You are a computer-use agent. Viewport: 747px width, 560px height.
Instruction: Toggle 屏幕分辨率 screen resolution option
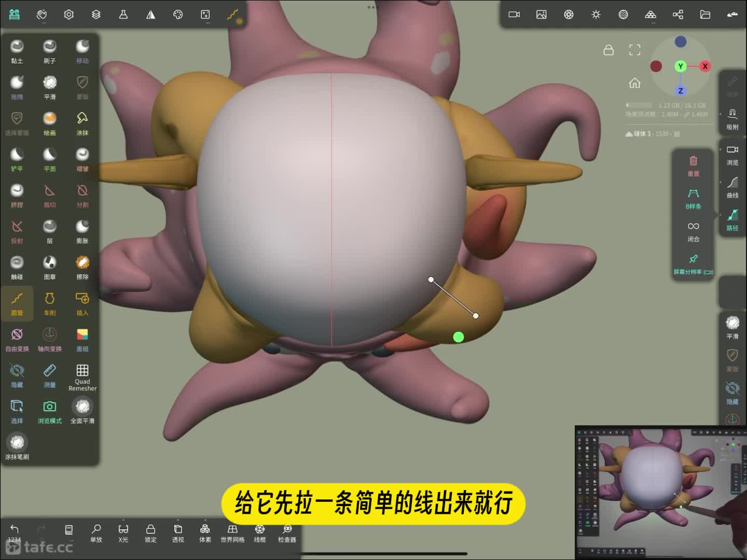[x=694, y=264]
